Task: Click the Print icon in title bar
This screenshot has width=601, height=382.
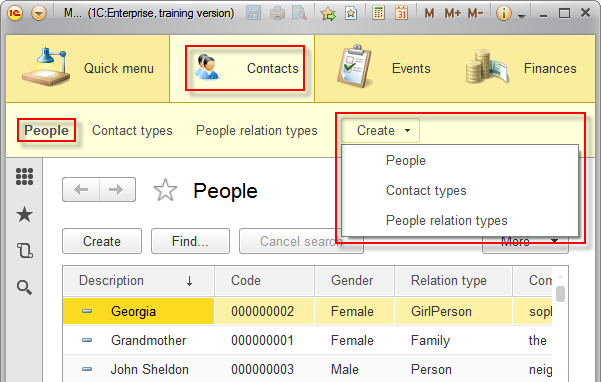Action: (277, 13)
